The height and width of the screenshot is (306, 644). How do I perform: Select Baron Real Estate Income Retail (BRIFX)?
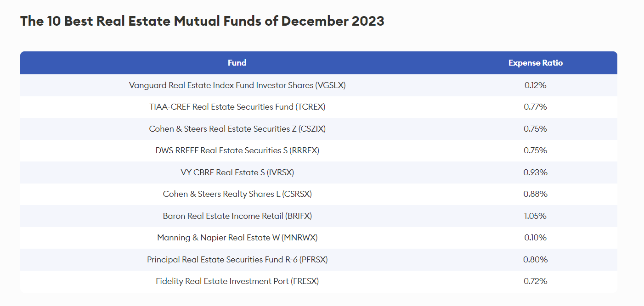click(x=237, y=216)
